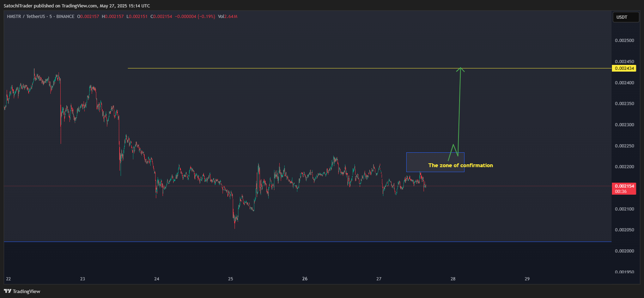Click date 28 on time axis
Image resolution: width=644 pixels, height=298 pixels.
pos(453,279)
